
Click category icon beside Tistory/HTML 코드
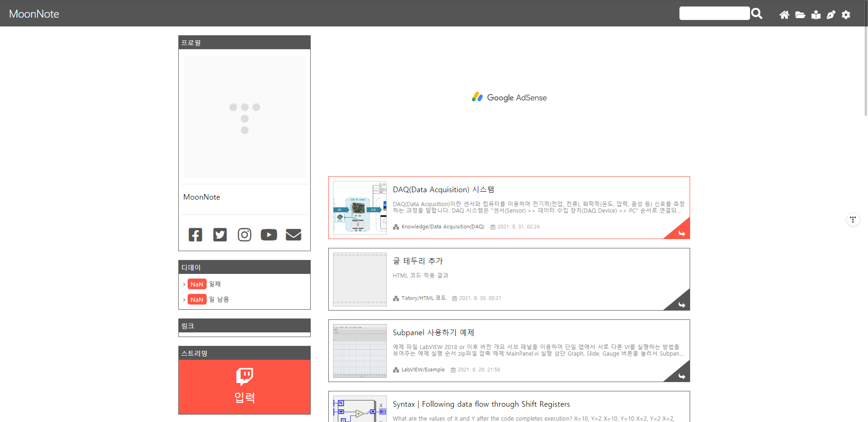(396, 299)
